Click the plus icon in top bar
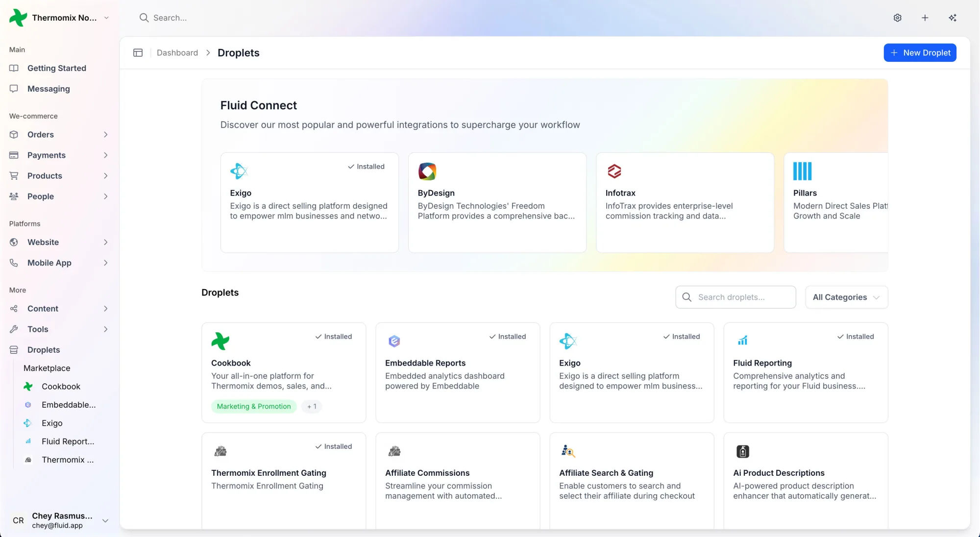The height and width of the screenshot is (537, 980). tap(925, 18)
